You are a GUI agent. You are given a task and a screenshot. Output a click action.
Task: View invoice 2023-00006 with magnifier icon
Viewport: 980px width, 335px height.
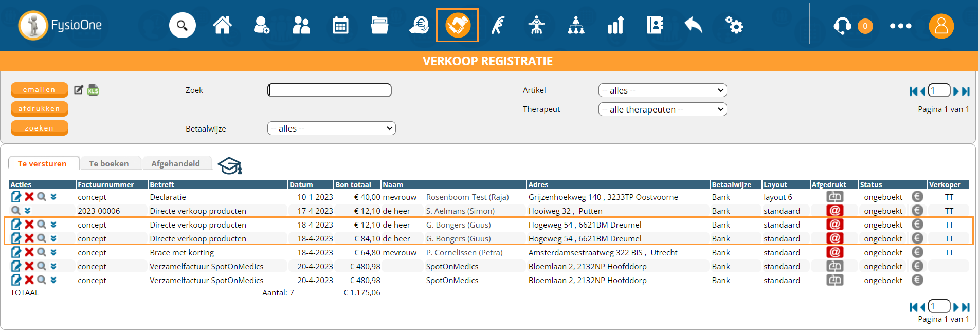(x=16, y=211)
